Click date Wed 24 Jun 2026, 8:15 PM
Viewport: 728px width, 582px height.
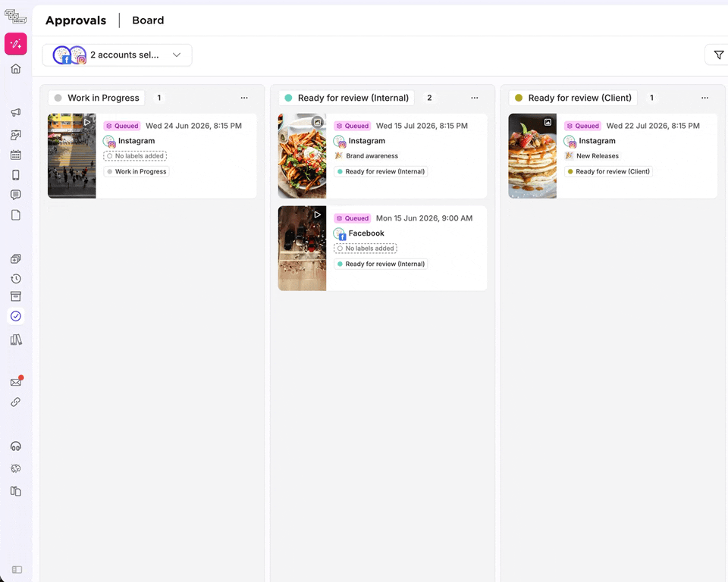tap(193, 126)
